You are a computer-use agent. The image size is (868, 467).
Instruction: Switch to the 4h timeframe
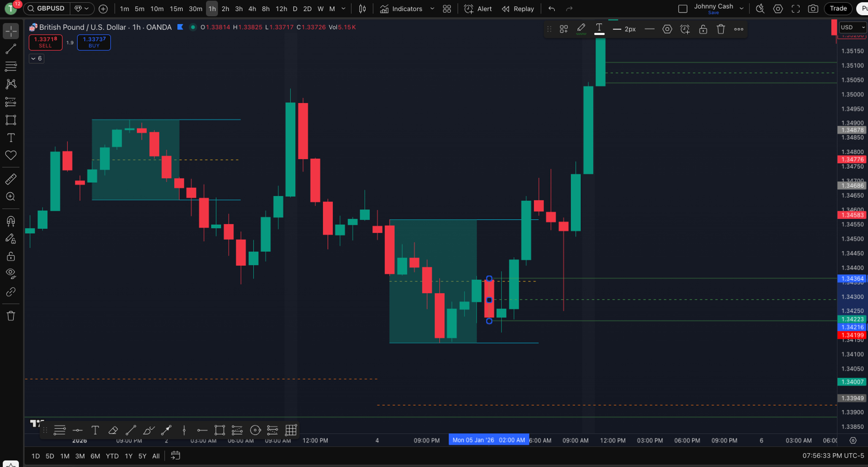coord(252,9)
